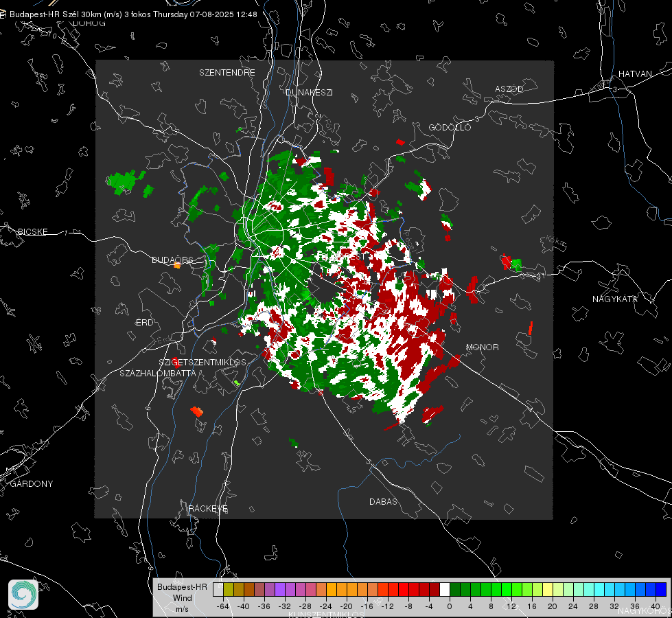672x618 pixels.
Task: Click the DUNAKESZI map label
Action: pos(309,92)
